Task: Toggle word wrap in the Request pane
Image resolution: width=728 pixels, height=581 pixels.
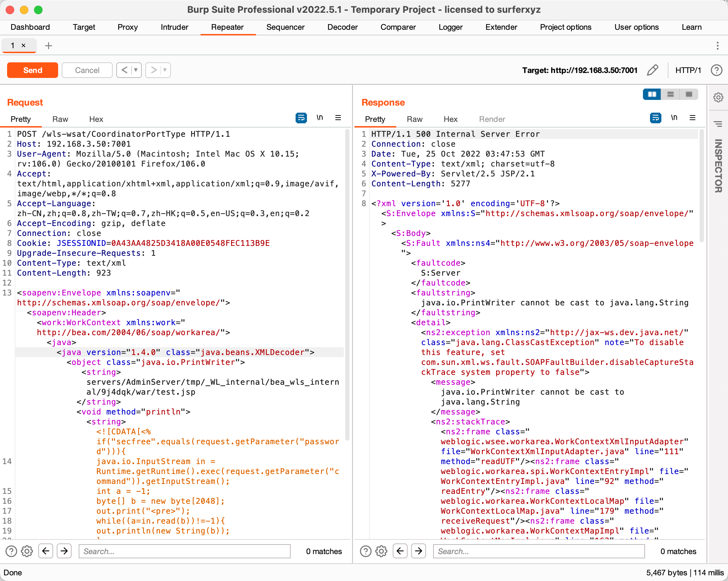Action: (x=301, y=118)
